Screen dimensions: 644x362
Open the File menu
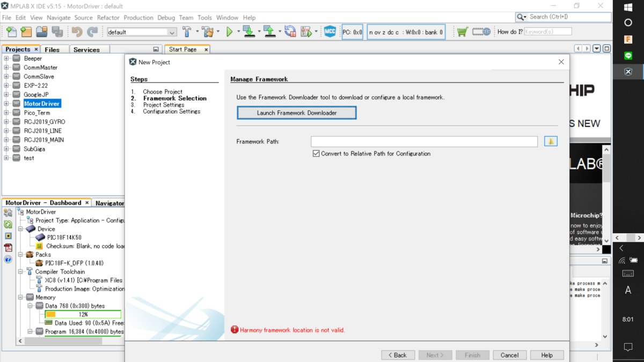[x=6, y=18]
